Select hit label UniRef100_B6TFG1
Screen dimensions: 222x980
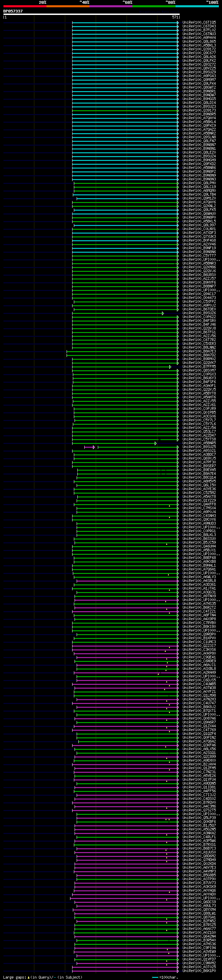[199, 332]
